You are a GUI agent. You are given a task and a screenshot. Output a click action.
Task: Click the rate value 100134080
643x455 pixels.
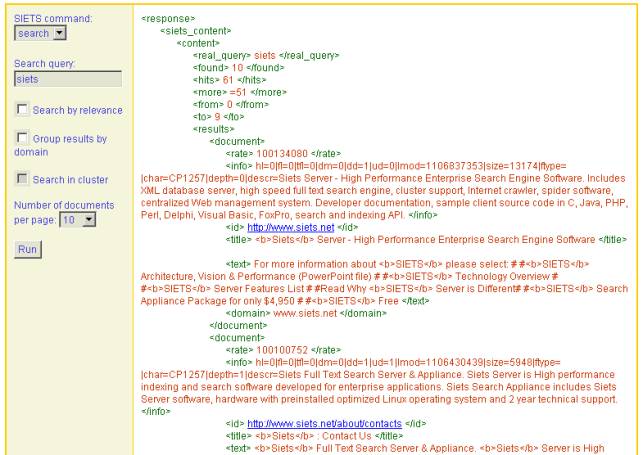click(282, 154)
